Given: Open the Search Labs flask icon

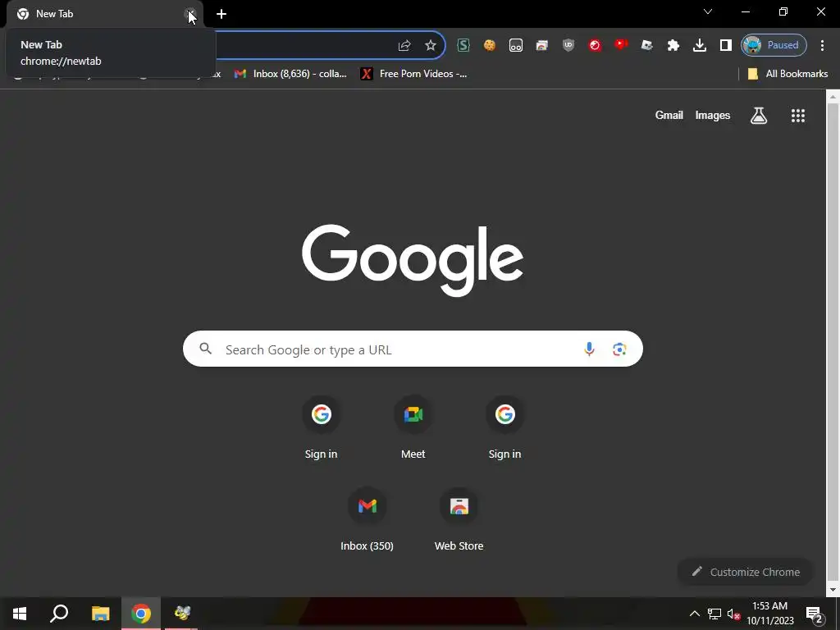Looking at the screenshot, I should [x=759, y=115].
